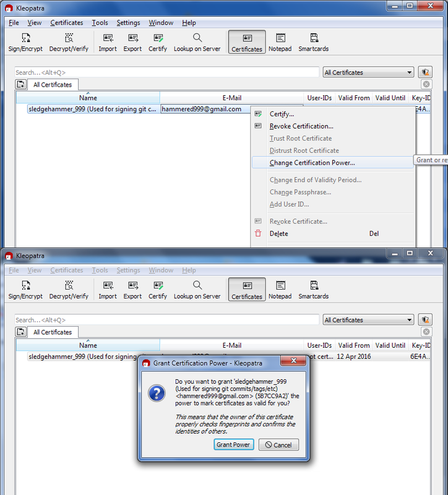The height and width of the screenshot is (495, 448).
Task: Open Smartcards view in top window toolbar
Action: coord(314,42)
